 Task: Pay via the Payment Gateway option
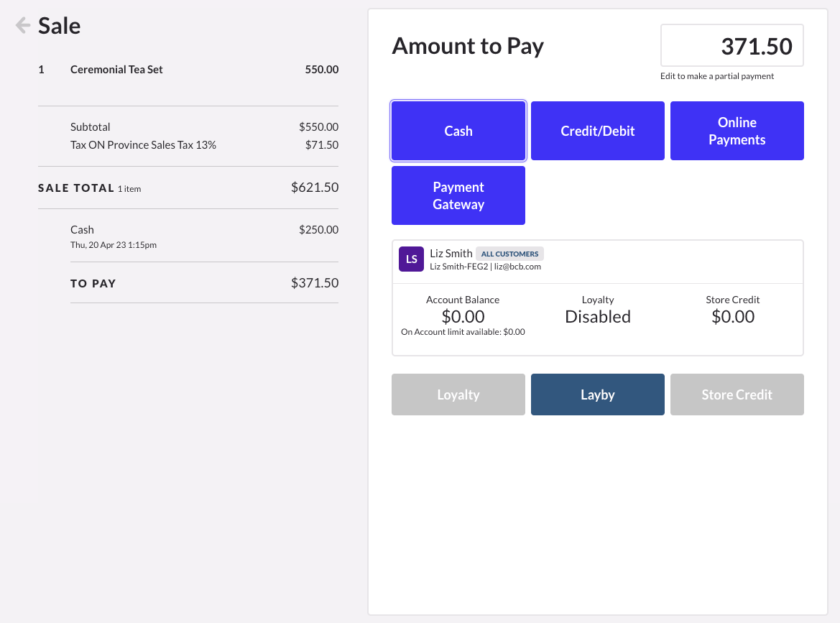coord(458,195)
